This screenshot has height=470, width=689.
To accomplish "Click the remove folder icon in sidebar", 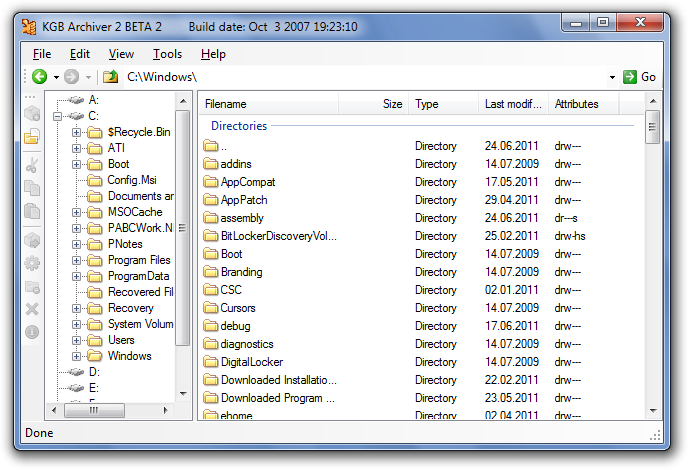I will 32,287.
